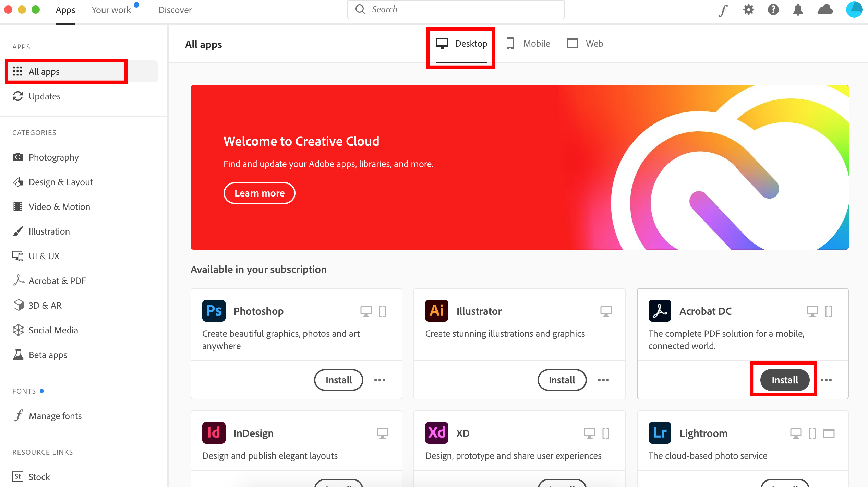This screenshot has width=868, height=487.
Task: Expand Photography category
Action: (x=53, y=157)
